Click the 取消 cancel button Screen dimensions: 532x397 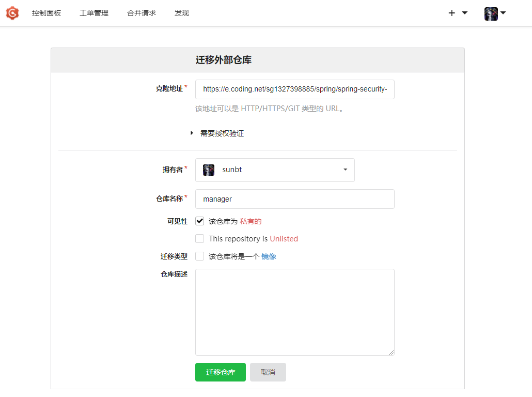[x=268, y=372]
